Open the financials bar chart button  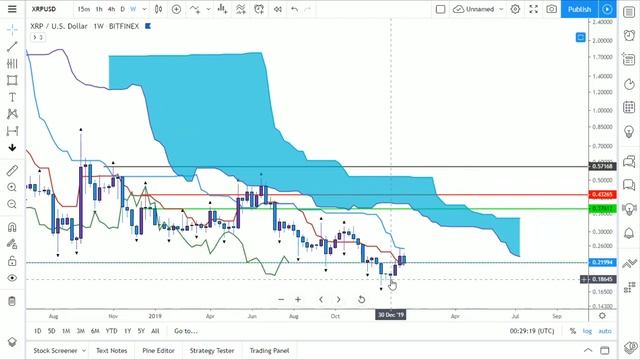pos(222,9)
